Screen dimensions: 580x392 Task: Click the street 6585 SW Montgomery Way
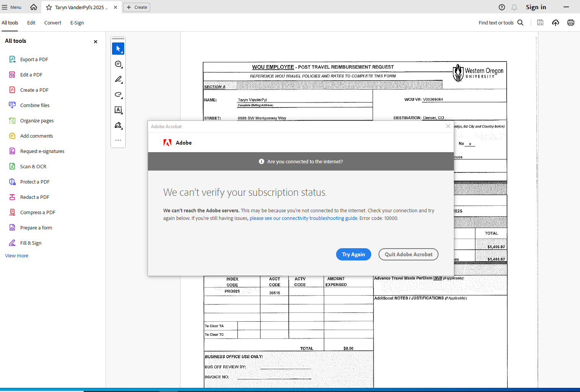[262, 118]
